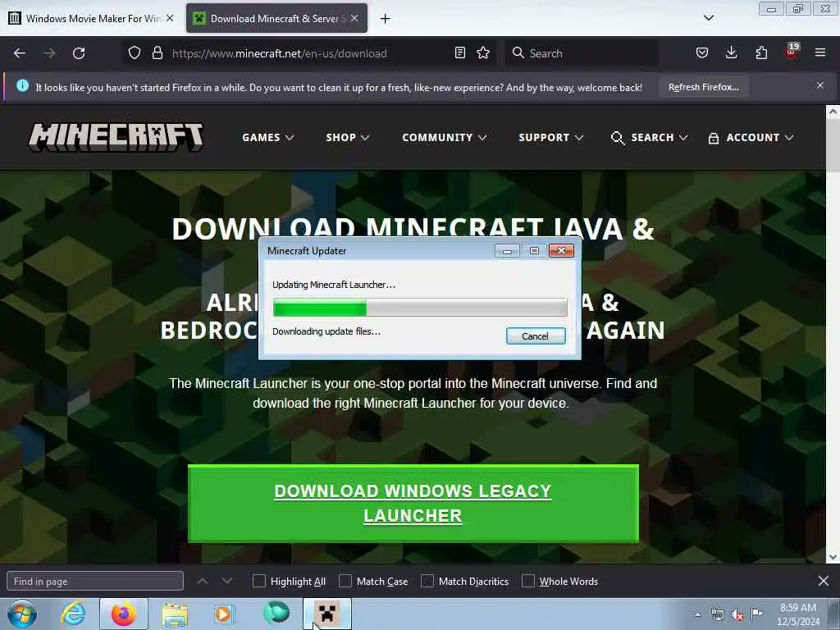Open tracking protection shield icon
Screen dimensions: 840x630
[135, 53]
